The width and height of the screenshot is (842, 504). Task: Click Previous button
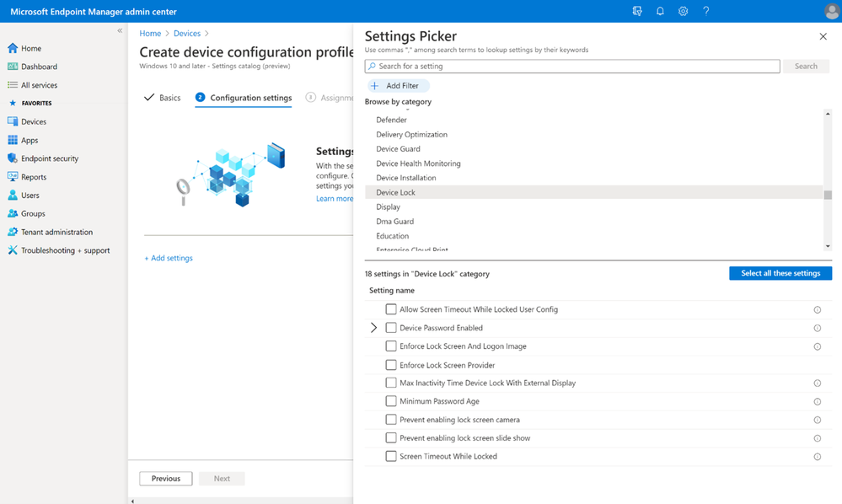coord(165,478)
